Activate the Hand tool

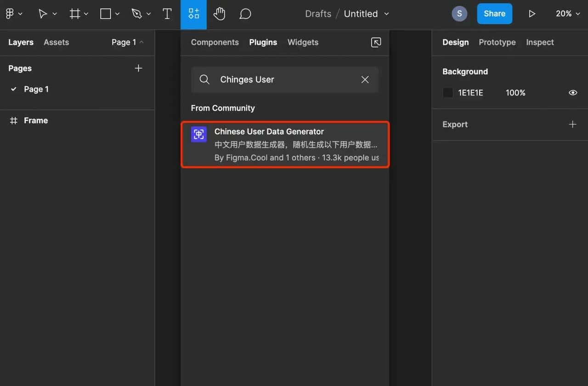pos(219,14)
